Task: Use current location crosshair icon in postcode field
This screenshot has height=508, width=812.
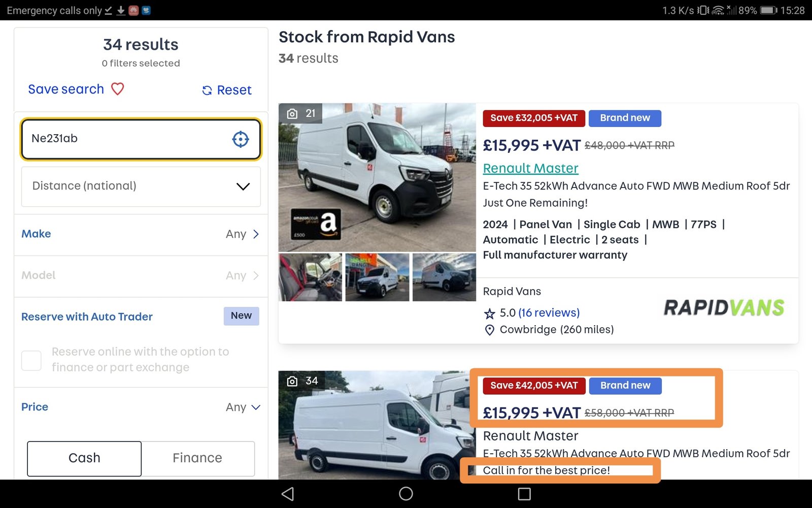Action: coord(241,139)
